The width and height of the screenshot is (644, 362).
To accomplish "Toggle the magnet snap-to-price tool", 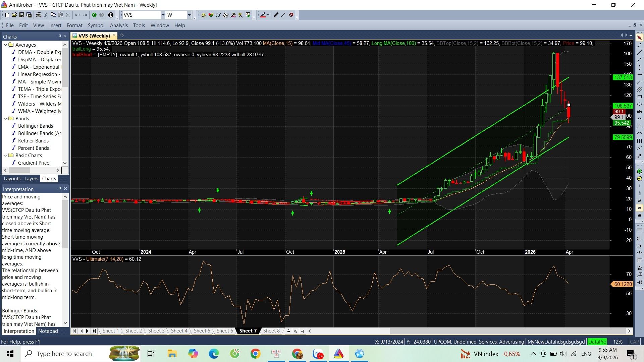I will point(291,15).
